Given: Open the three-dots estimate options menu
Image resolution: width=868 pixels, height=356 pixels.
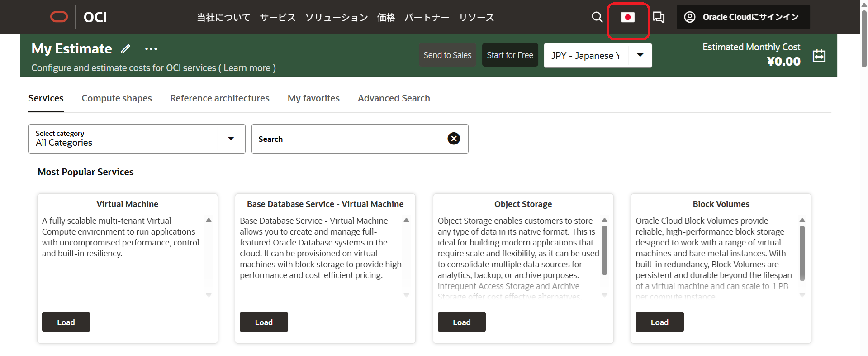Looking at the screenshot, I should click(x=151, y=49).
